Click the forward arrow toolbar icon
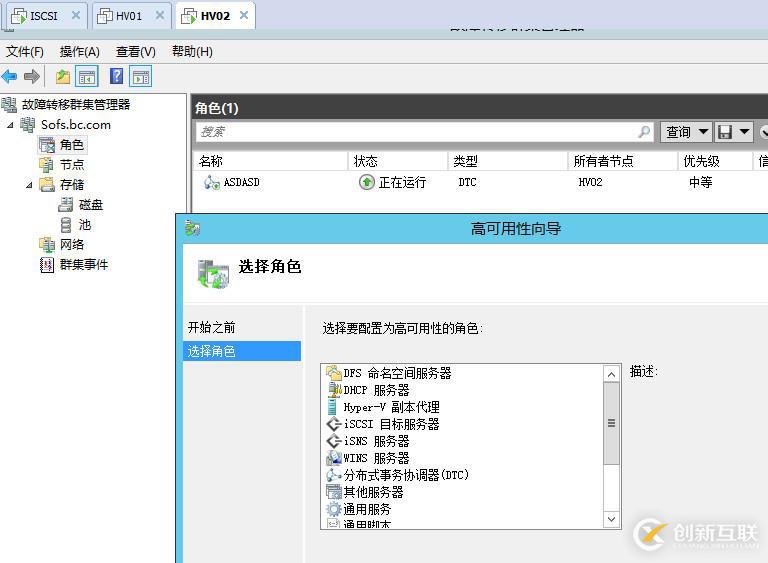 [x=32, y=76]
